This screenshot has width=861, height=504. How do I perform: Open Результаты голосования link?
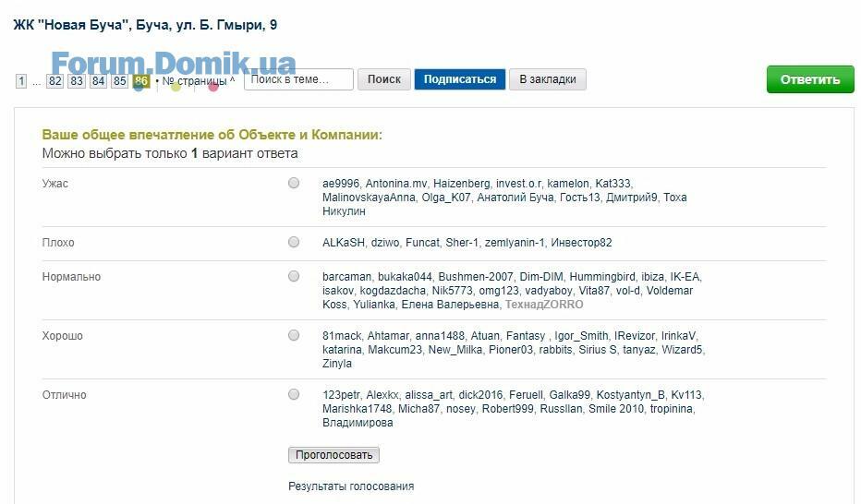(351, 486)
